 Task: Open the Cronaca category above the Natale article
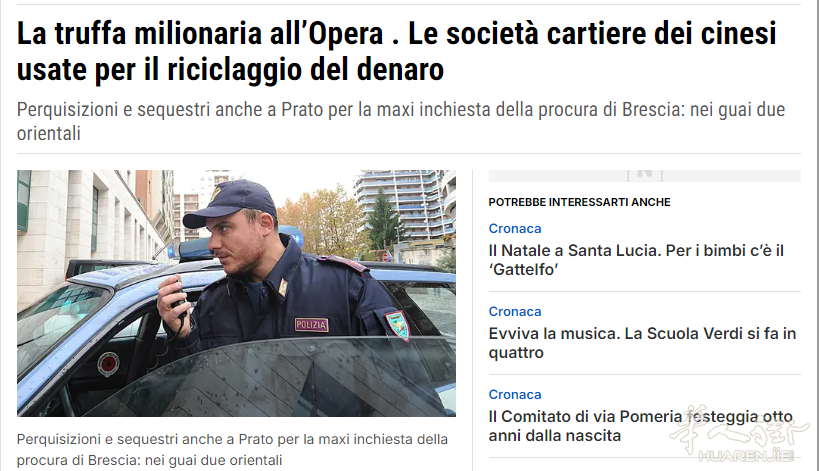pos(514,229)
